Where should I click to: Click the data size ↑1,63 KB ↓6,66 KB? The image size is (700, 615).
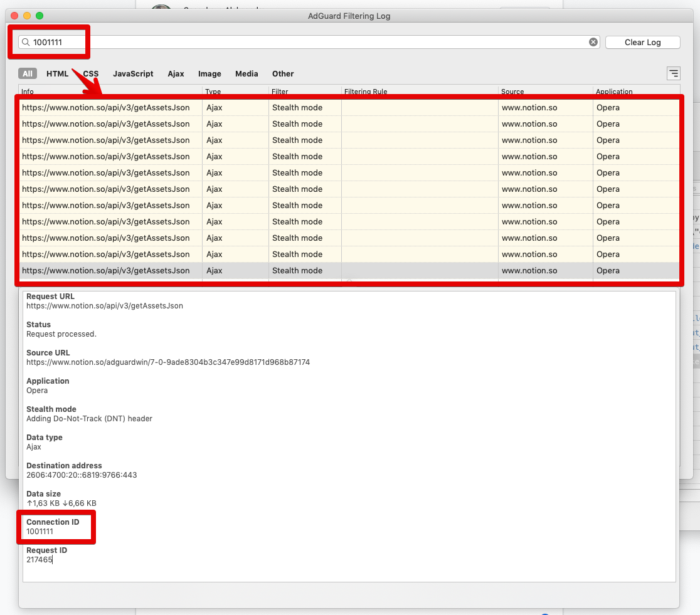[61, 503]
